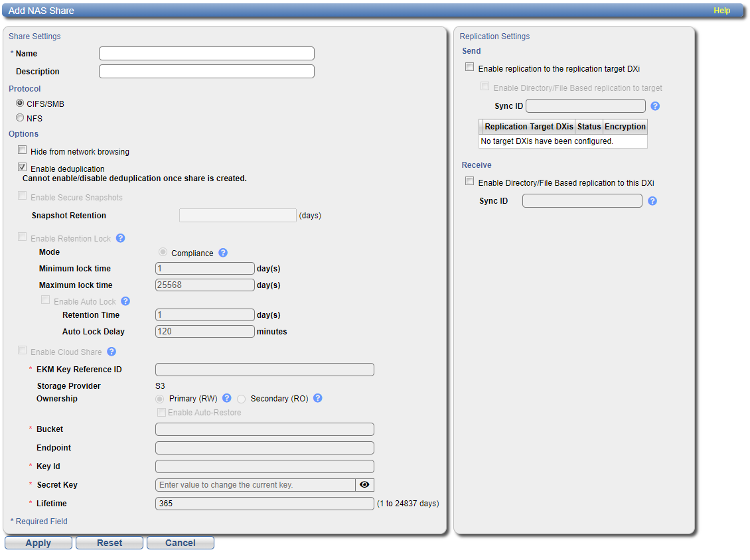Screen dimensions: 750x560
Task: Click help icon next to Compliance mode
Action: click(x=223, y=253)
